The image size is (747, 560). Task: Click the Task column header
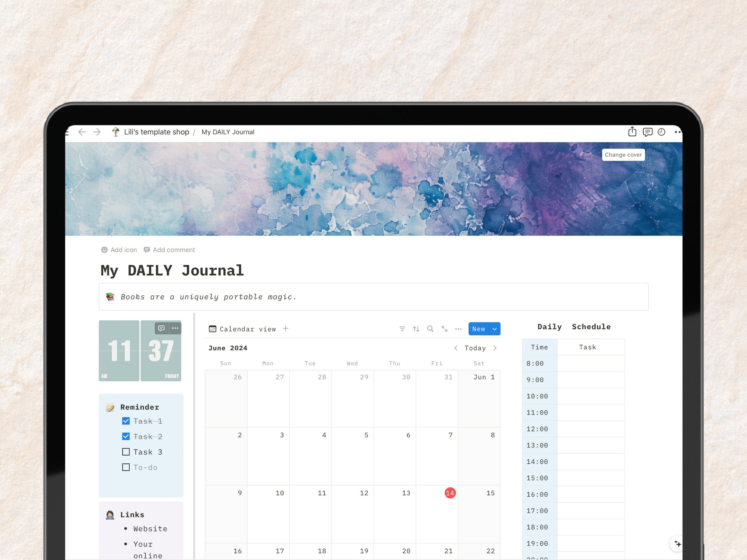591,347
